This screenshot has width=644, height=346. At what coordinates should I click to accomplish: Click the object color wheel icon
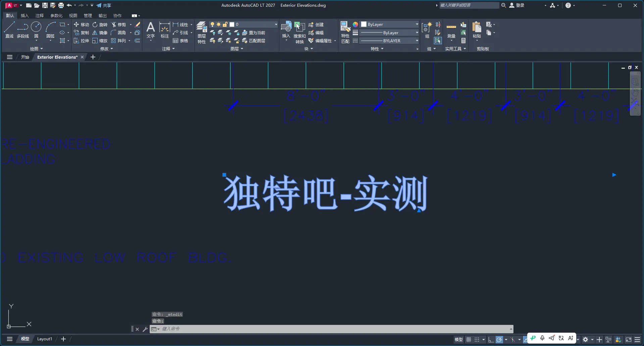pyautogui.click(x=355, y=24)
